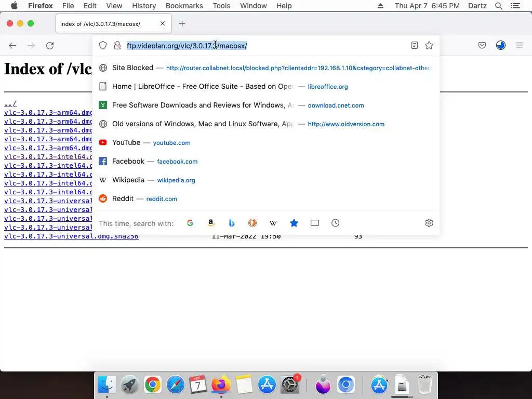Select the Wikipedia suggestion row
The height and width of the screenshot is (399, 532).
coord(265,180)
